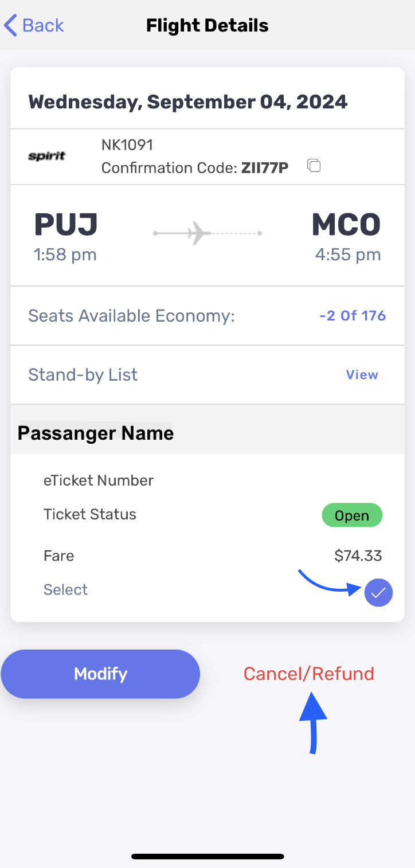415x868 pixels.
Task: Click the Back text link
Action: point(43,25)
